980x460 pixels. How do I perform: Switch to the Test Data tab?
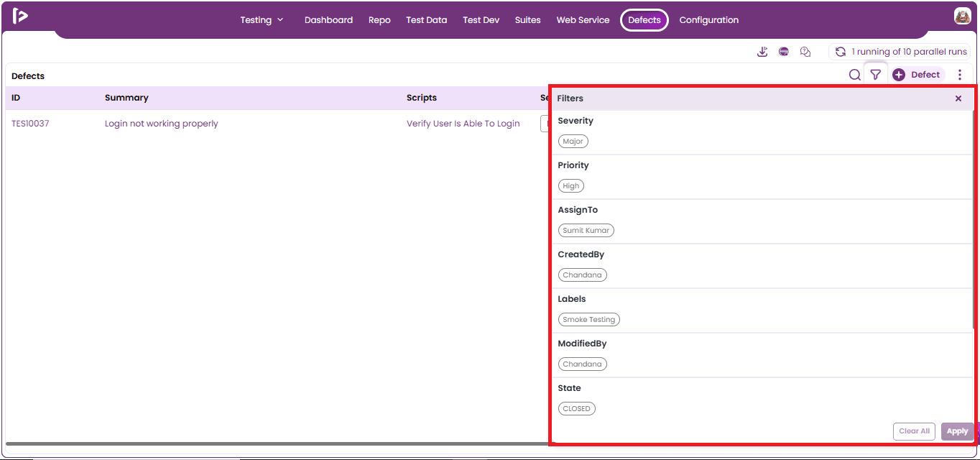pyautogui.click(x=426, y=20)
